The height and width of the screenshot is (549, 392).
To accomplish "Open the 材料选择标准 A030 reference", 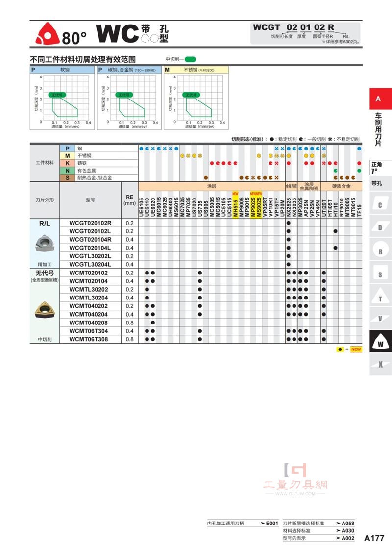I will (x=318, y=530).
